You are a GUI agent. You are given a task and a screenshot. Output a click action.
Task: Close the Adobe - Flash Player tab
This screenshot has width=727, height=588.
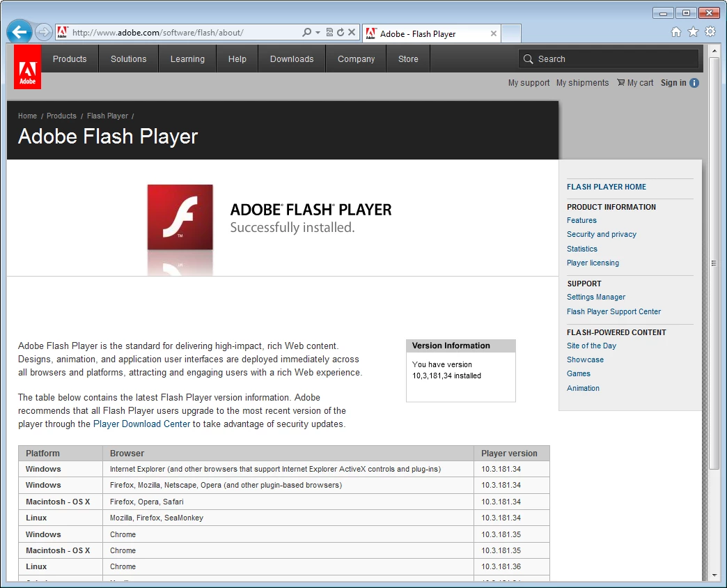(x=493, y=33)
